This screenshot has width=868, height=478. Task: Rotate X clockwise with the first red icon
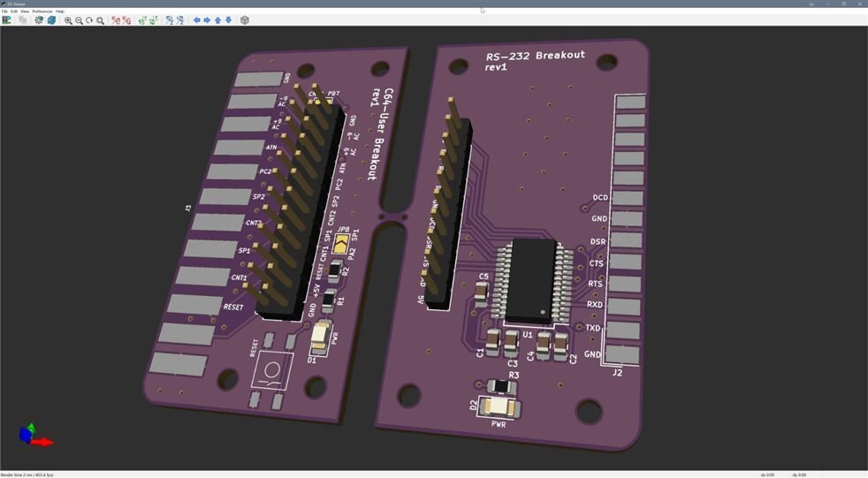coord(115,20)
